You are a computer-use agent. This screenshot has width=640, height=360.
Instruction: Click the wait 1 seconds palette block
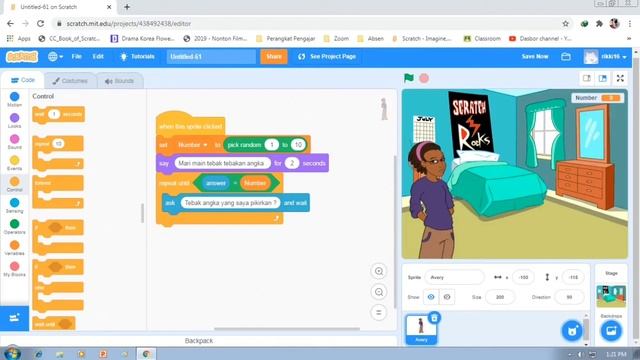[58, 114]
